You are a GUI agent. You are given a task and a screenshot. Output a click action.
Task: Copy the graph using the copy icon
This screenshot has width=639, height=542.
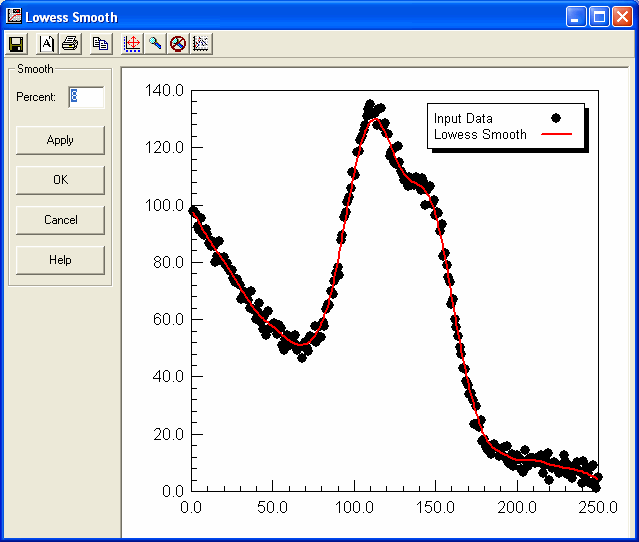coord(101,44)
